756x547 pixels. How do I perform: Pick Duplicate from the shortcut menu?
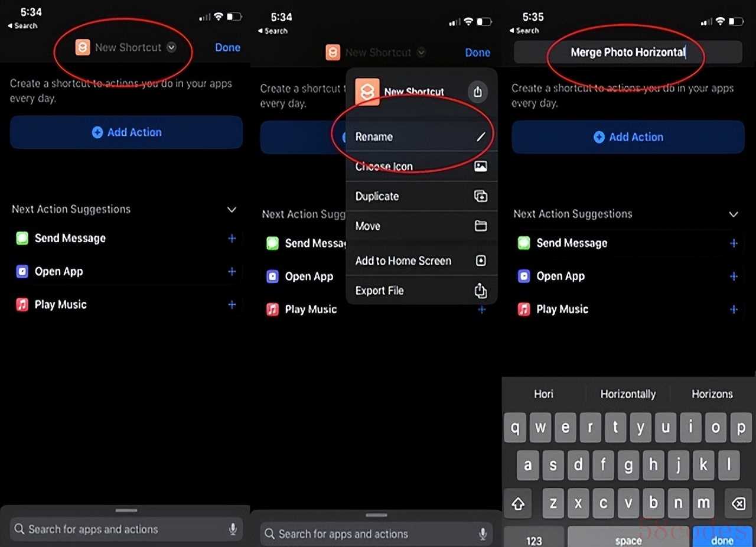tap(421, 196)
